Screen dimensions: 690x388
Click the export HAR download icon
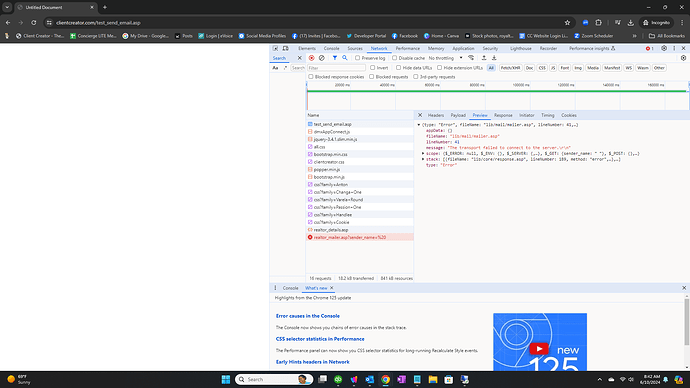[494, 58]
